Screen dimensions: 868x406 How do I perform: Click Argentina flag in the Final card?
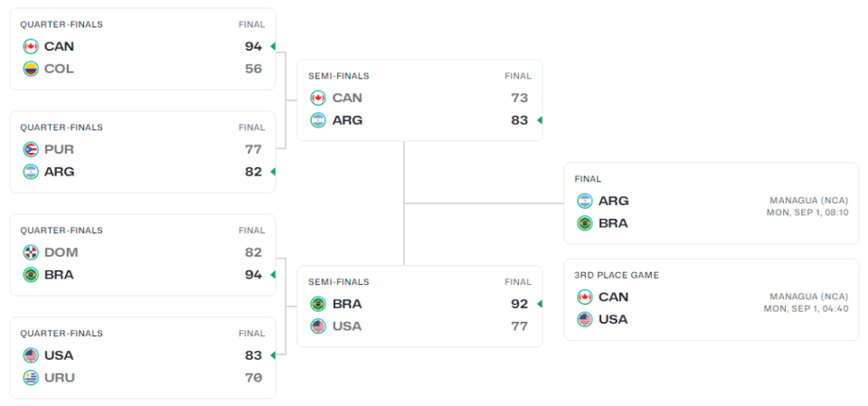[x=584, y=201]
